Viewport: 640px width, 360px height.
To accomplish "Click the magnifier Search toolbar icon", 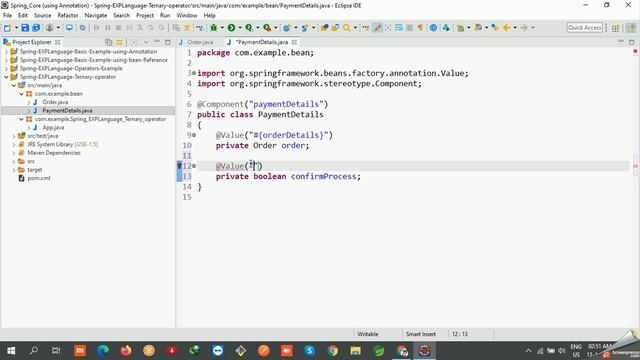I will [x=347, y=28].
